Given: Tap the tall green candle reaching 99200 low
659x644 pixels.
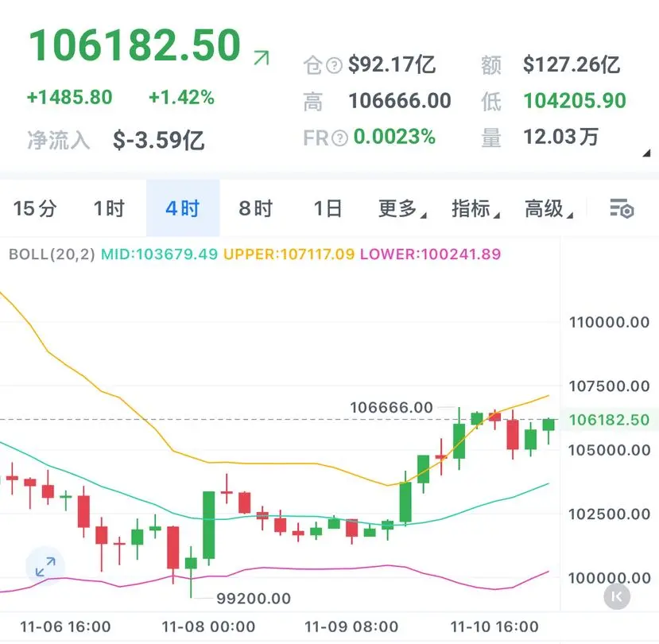Looking at the screenshot, I should 192,564.
